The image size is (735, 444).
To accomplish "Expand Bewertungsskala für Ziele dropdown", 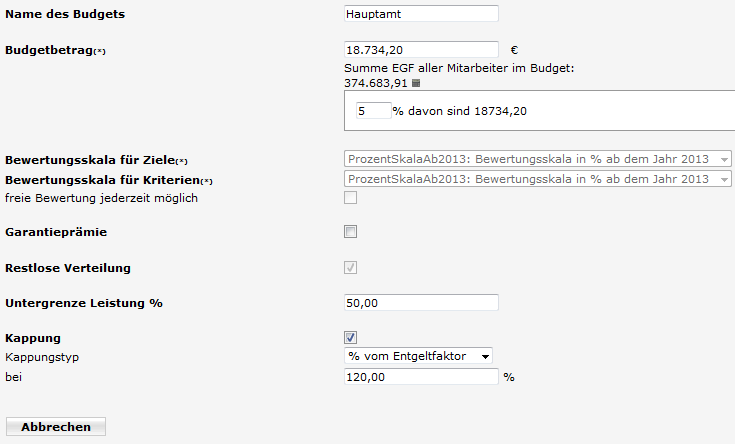I will pos(538,159).
